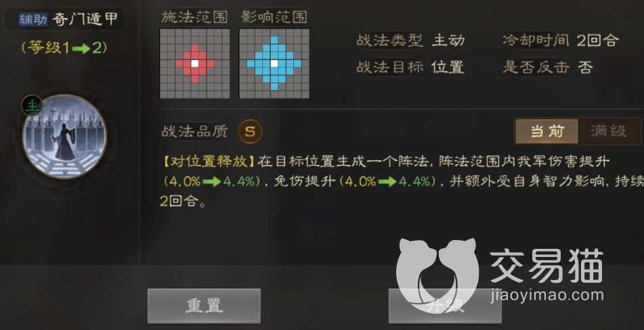Click the 辅助 type tag
Image resolution: width=644 pixels, height=330 pixels.
coord(33,19)
